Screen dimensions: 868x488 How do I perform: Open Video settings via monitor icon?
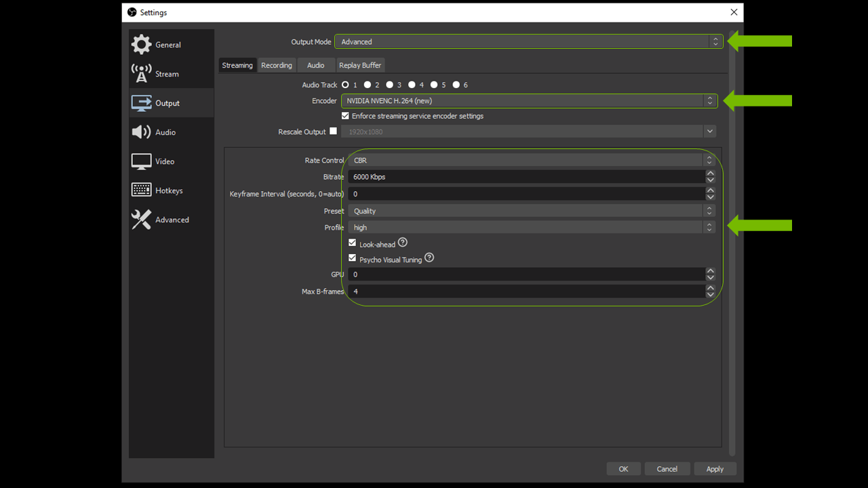[x=141, y=161]
